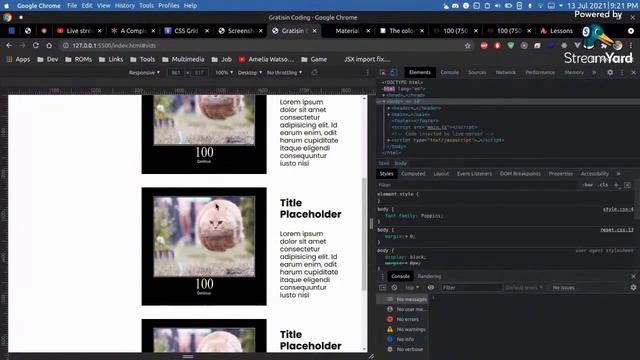This screenshot has width=640, height=360.
Task: Bookmark this page star icon
Action: pyautogui.click(x=467, y=45)
